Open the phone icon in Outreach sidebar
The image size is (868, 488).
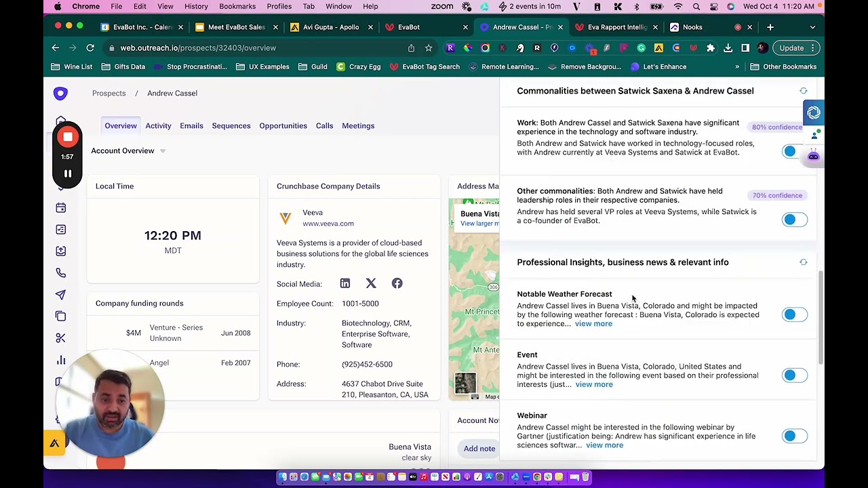tap(60, 272)
